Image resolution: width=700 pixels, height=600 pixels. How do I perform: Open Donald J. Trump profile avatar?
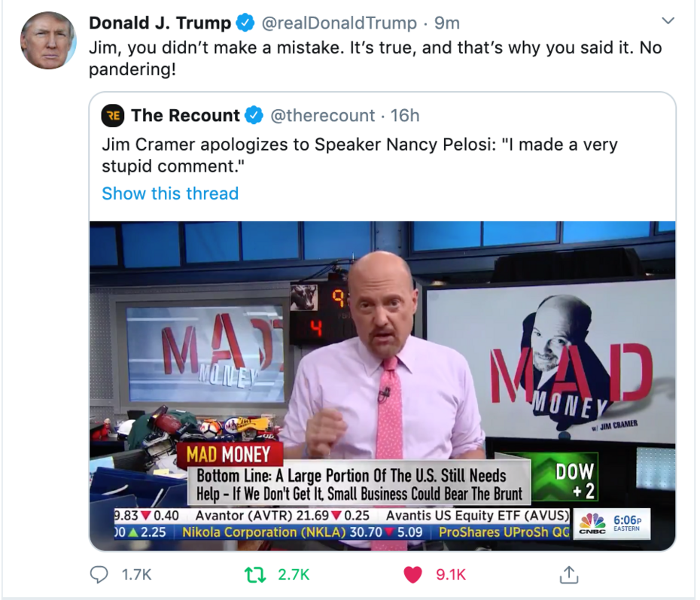[48, 40]
